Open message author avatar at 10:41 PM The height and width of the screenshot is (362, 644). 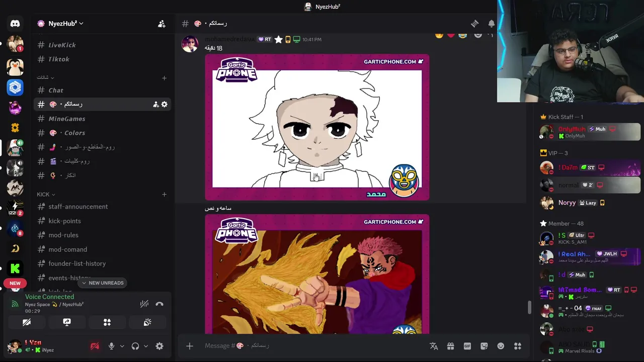[x=190, y=44]
